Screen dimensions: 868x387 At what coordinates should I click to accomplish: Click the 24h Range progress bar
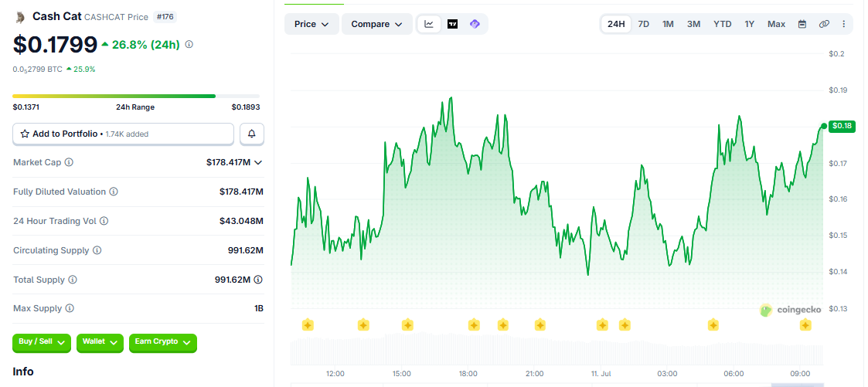pyautogui.click(x=136, y=97)
